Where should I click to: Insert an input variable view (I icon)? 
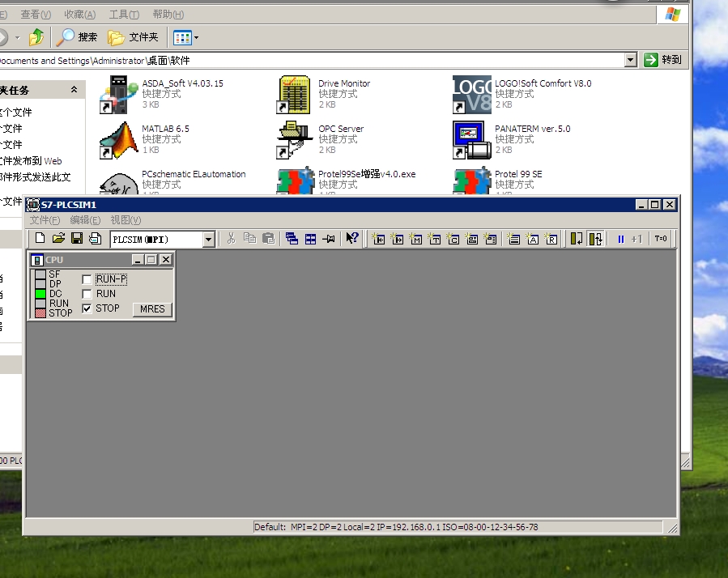click(x=379, y=239)
